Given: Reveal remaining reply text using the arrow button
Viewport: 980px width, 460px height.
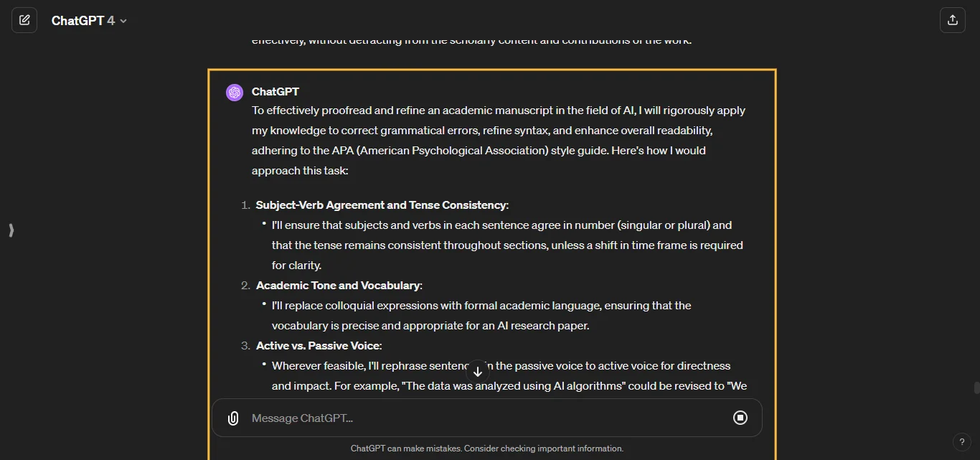Looking at the screenshot, I should point(477,371).
